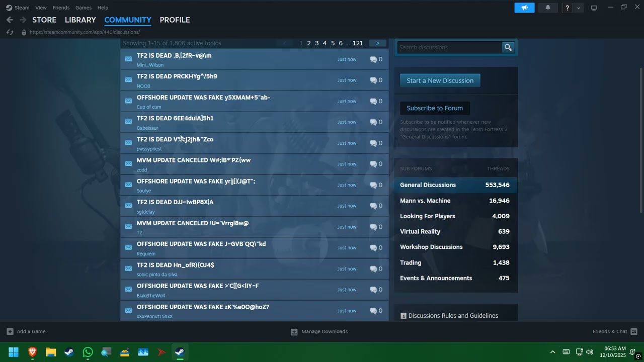Open the Games menu
Viewport: 644px width, 362px height.
click(84, 8)
